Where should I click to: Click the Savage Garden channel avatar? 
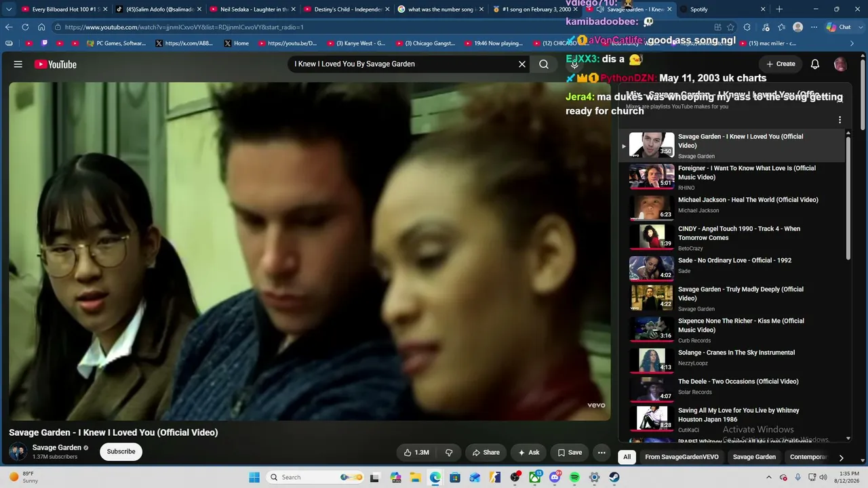click(18, 451)
